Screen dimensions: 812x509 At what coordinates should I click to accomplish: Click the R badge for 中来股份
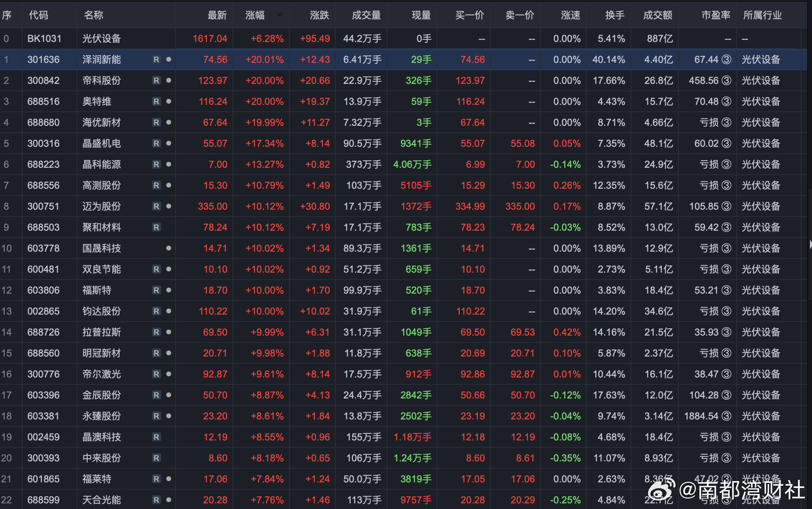click(x=156, y=458)
